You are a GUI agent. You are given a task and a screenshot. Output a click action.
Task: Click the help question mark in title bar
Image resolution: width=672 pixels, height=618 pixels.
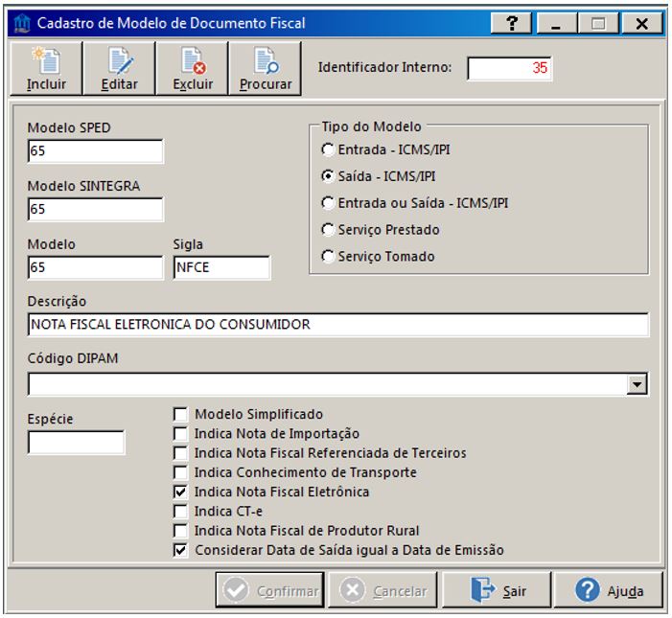pyautogui.click(x=511, y=23)
